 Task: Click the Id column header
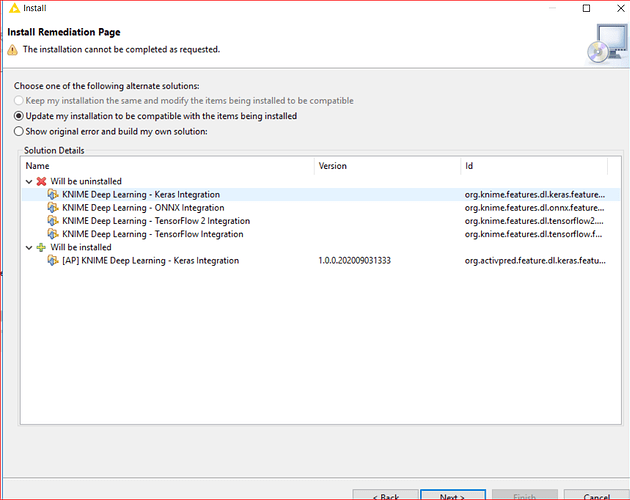(534, 166)
